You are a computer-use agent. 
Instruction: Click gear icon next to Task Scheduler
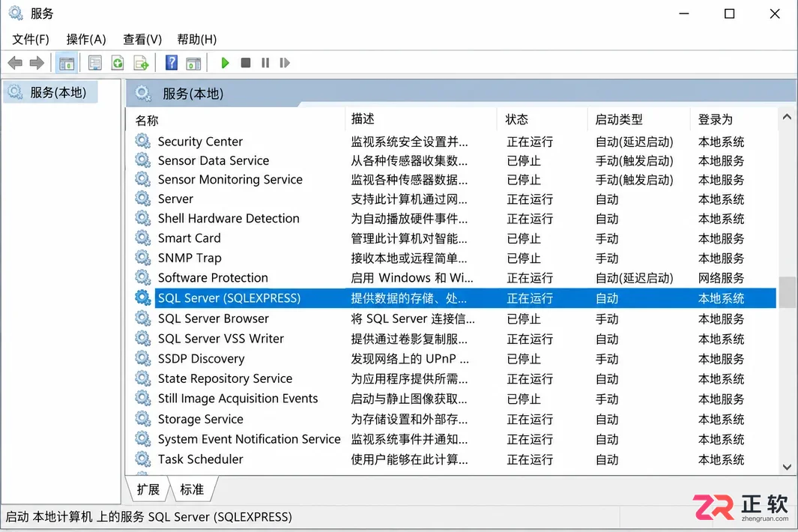click(142, 459)
